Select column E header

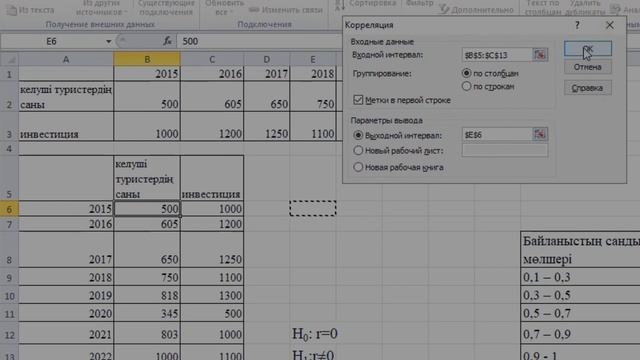coord(313,60)
